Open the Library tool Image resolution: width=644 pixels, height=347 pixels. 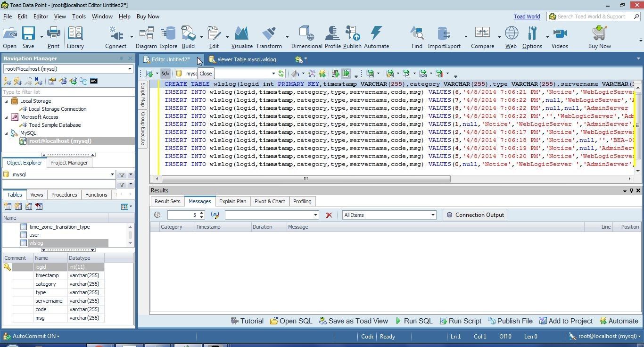(75, 38)
